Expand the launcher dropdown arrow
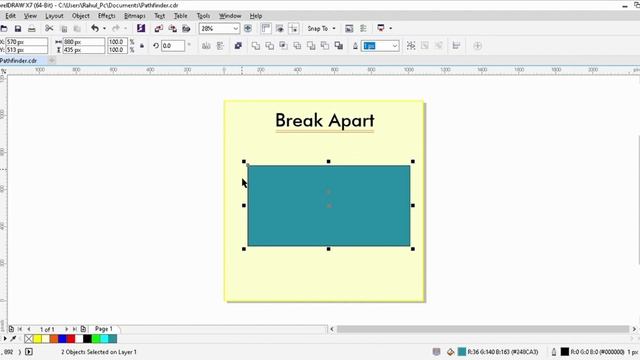The image size is (640, 360). click(x=391, y=28)
